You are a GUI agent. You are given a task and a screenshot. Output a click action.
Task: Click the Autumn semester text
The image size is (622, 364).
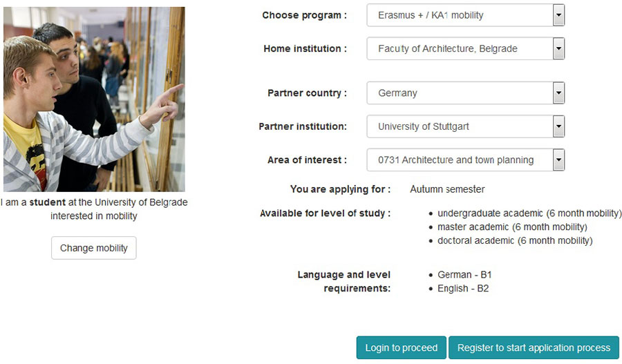447,189
